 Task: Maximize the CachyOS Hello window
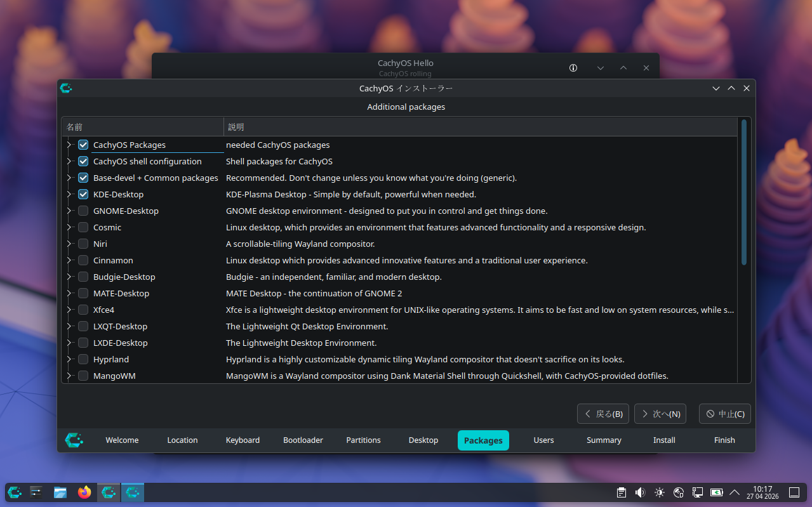coord(623,68)
